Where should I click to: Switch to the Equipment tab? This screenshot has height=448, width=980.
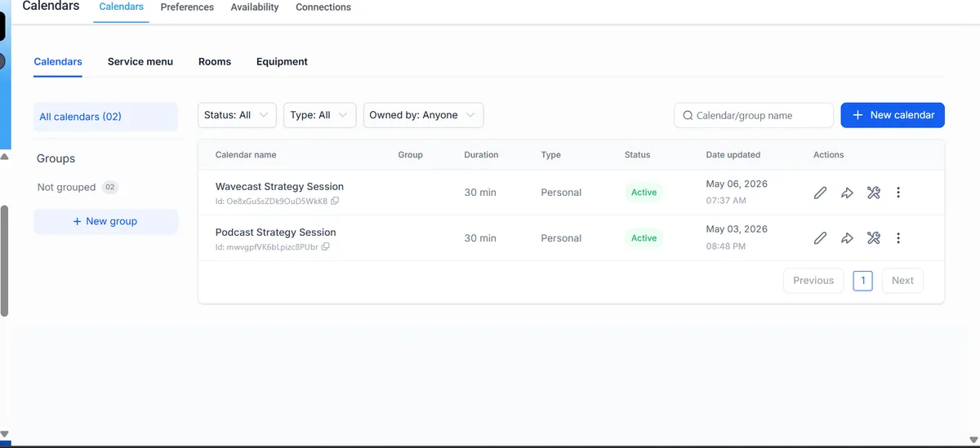coord(282,62)
